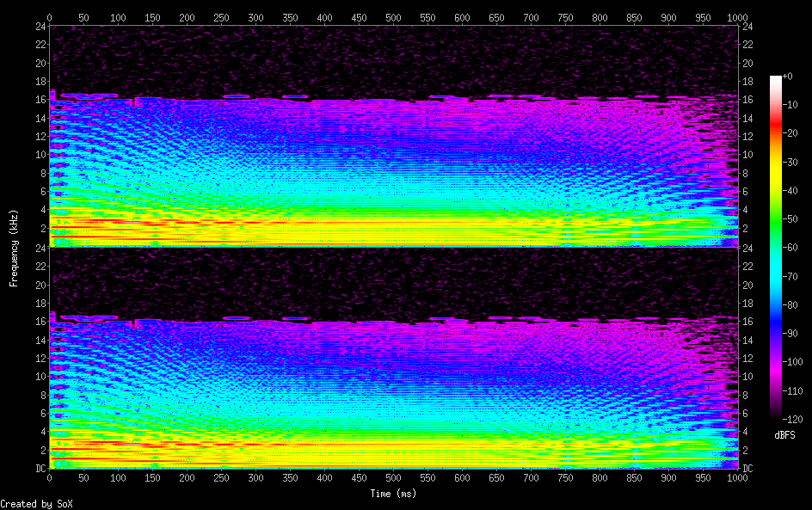This screenshot has width=812, height=510.
Task: Click the '-110' color scale label
Action: 792,391
